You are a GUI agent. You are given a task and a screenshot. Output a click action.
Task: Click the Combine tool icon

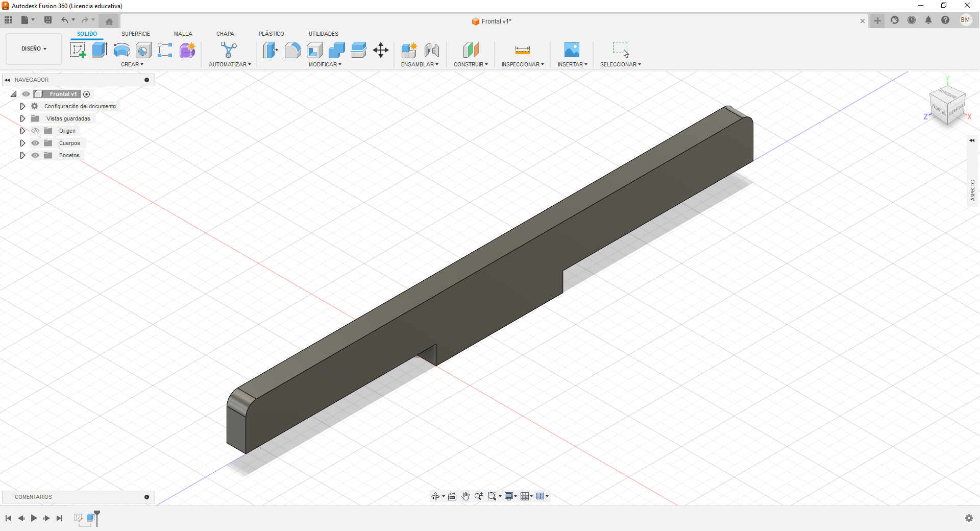coord(337,50)
